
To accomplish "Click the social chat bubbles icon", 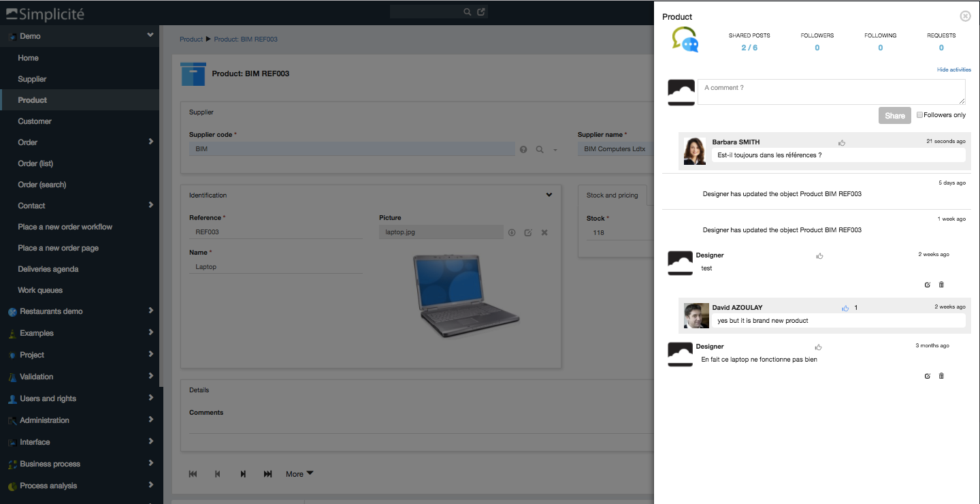I will [x=685, y=40].
